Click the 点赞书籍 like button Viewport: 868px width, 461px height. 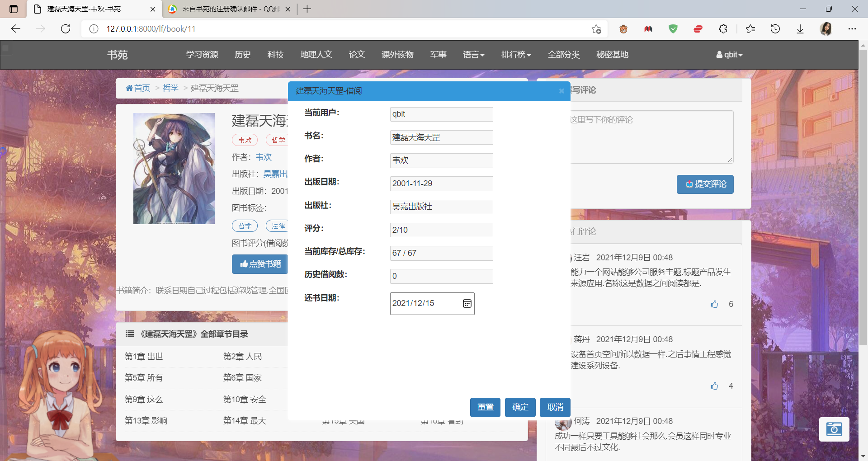coord(260,264)
